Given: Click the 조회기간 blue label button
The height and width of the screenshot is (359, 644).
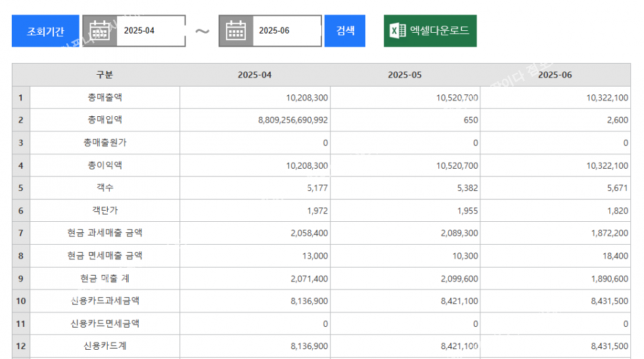Looking at the screenshot, I should coord(45,31).
